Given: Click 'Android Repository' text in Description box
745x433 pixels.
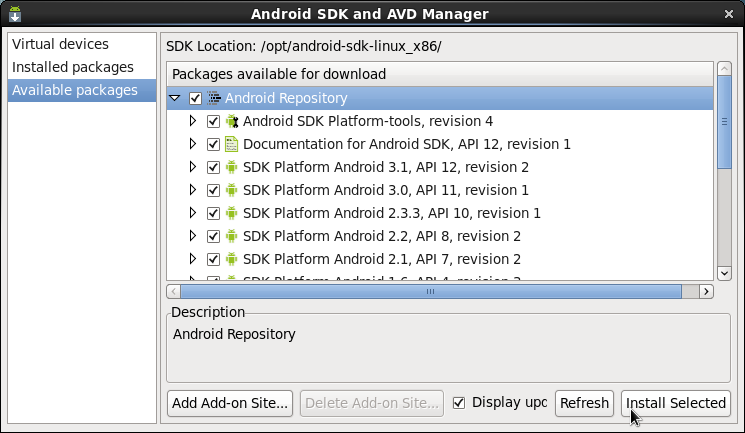Looking at the screenshot, I should tap(234, 334).
